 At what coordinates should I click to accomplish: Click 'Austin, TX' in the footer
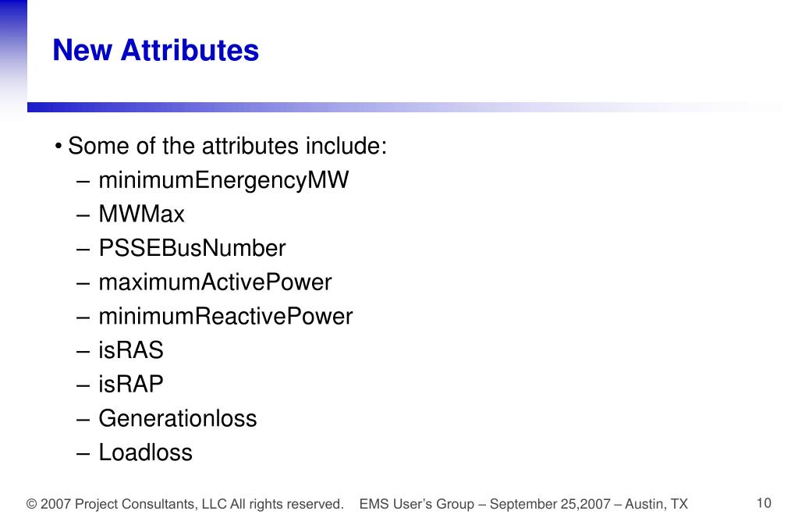657,504
